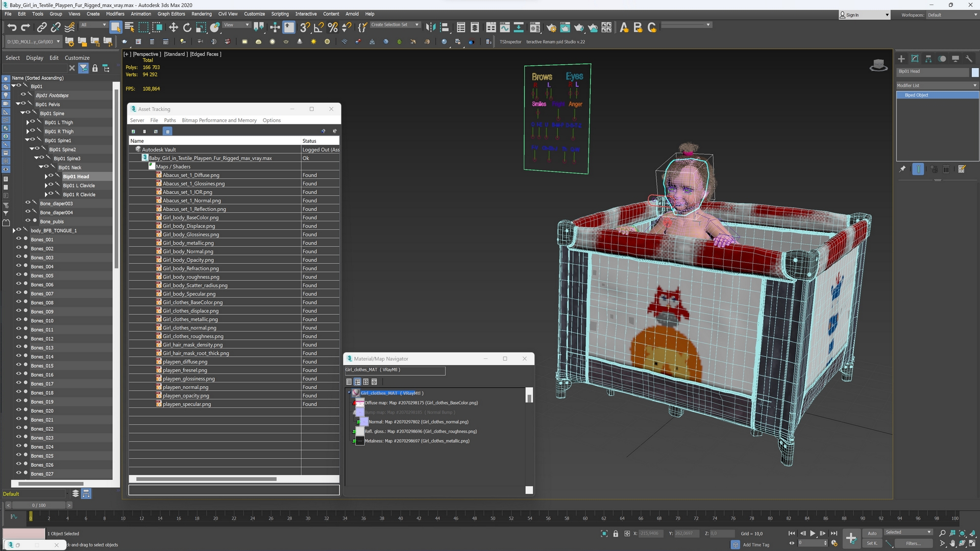Click Asset Tracking horizontal scrollbar
The height and width of the screenshot is (551, 980).
[x=206, y=479]
